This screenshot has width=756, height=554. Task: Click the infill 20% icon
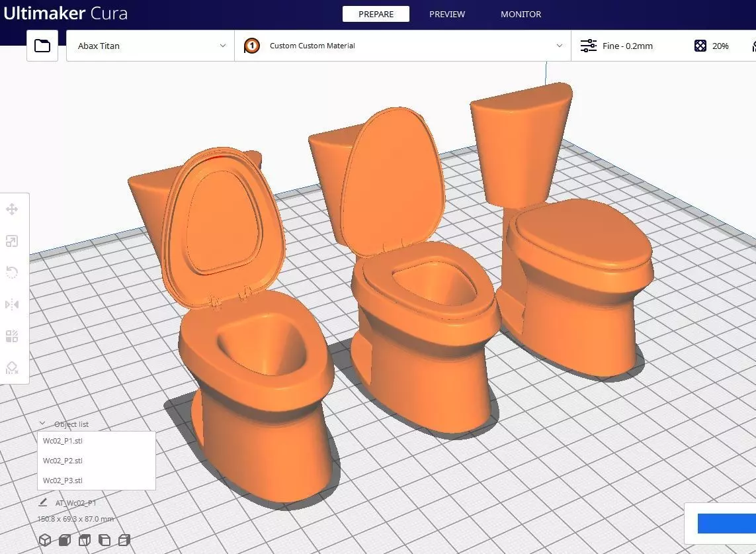[x=700, y=46]
